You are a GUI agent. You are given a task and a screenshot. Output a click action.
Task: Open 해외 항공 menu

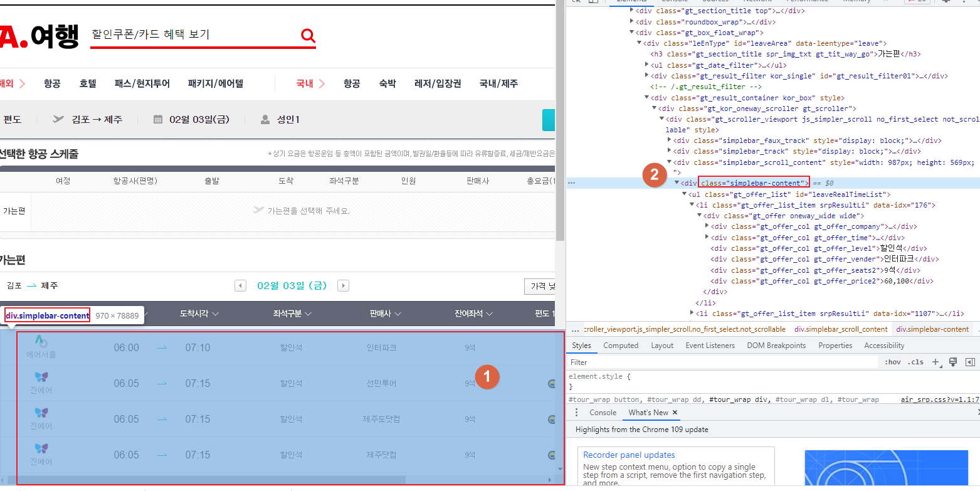pos(52,83)
